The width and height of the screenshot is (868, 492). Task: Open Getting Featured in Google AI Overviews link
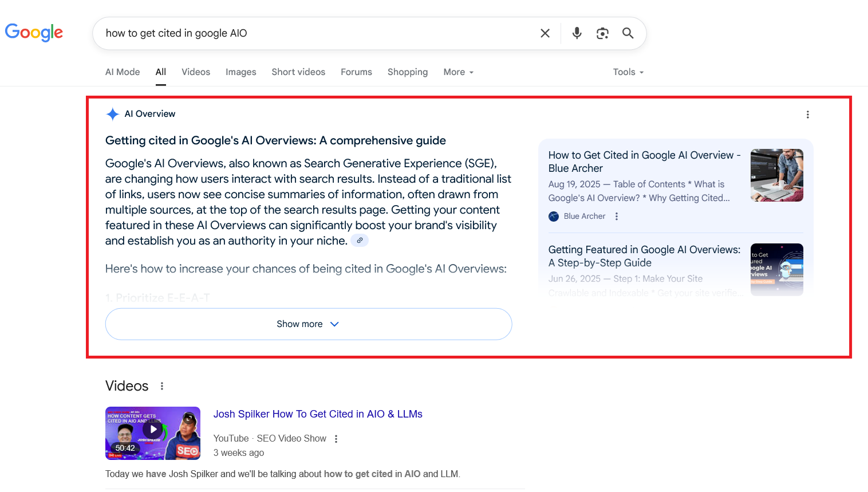pos(645,256)
